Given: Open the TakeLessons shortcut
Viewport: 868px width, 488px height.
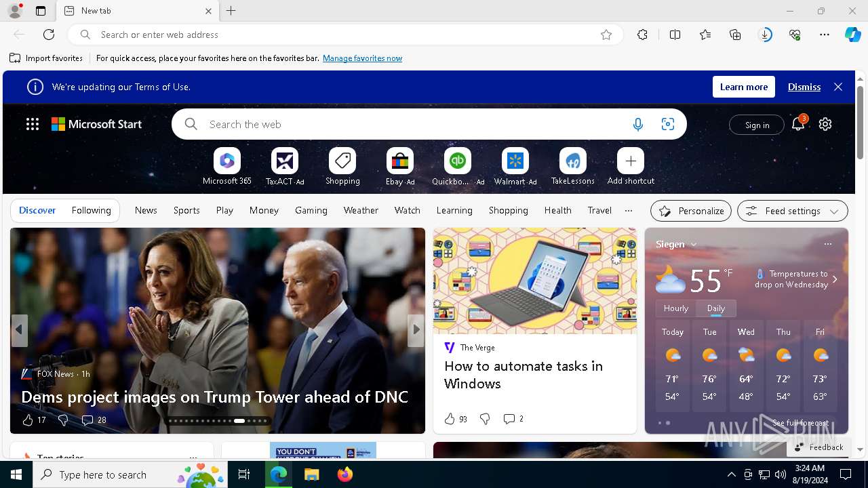Looking at the screenshot, I should click(x=573, y=161).
